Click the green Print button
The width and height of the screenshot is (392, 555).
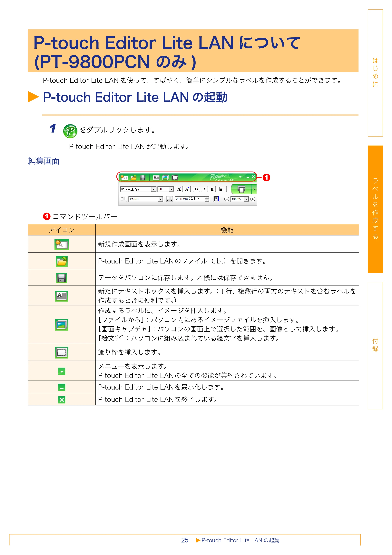[x=241, y=189]
